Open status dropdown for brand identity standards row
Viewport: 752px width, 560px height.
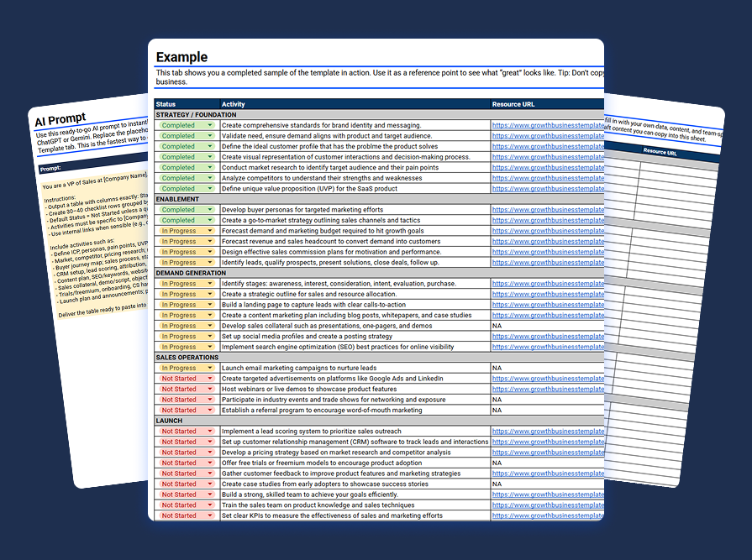[x=209, y=125]
